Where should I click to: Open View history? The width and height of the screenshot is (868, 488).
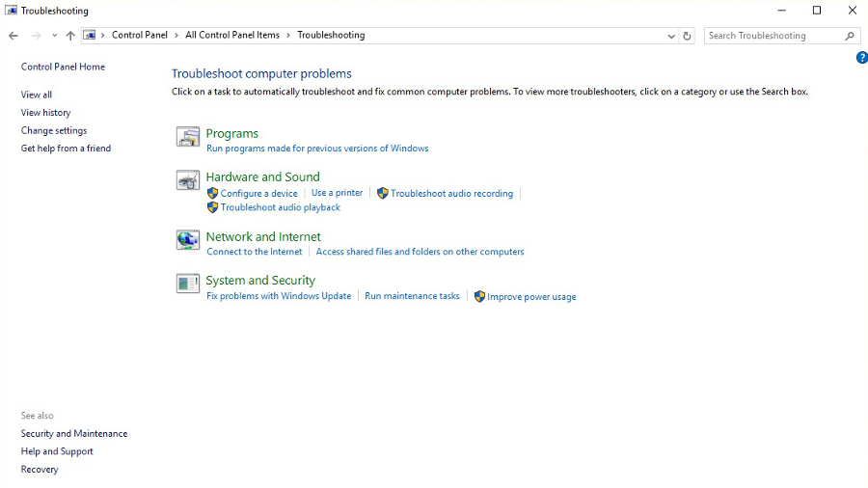click(x=46, y=112)
